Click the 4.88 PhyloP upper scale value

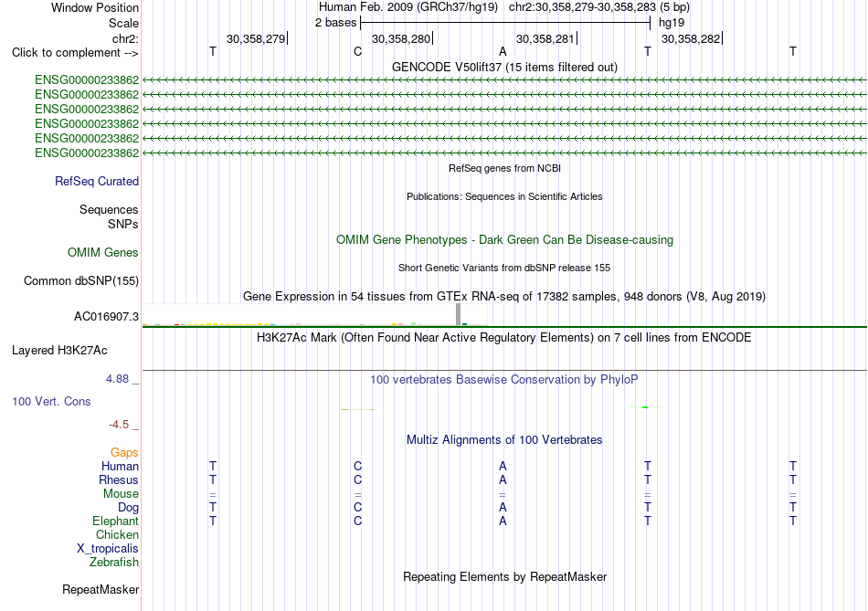click(x=117, y=378)
